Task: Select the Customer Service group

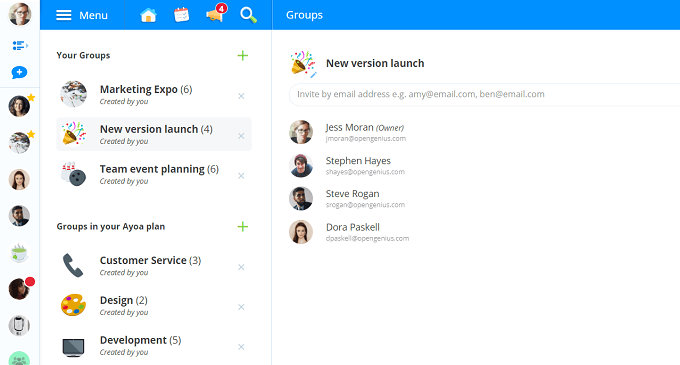Action: coord(154,266)
